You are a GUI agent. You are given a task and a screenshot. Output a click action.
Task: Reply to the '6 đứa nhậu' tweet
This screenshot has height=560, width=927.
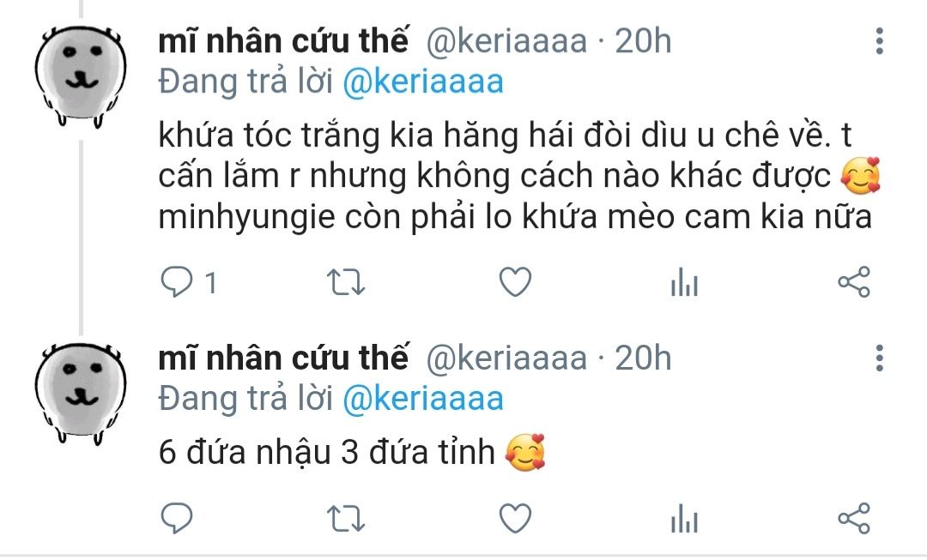tap(177, 519)
